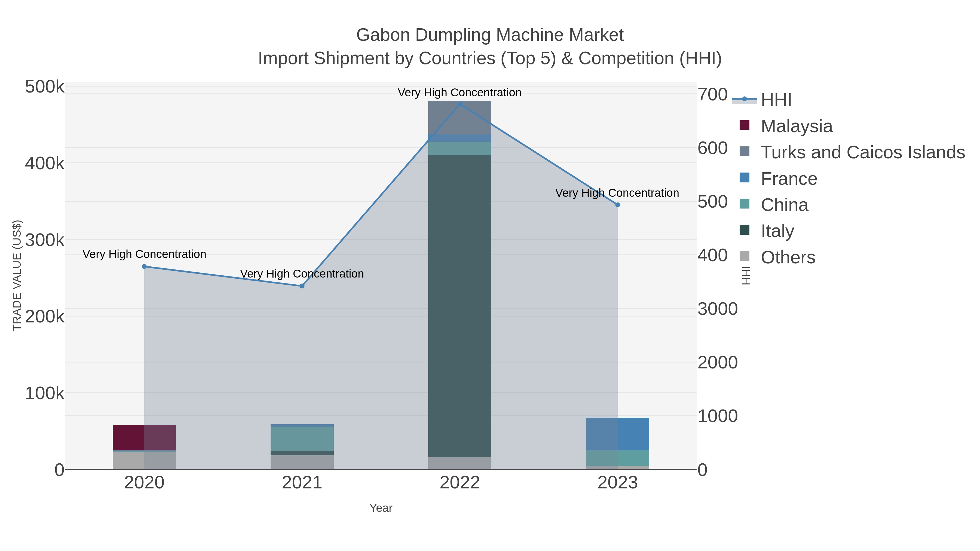Toggle the China legend entry
Image resolution: width=980 pixels, height=551 pixels.
click(773, 205)
